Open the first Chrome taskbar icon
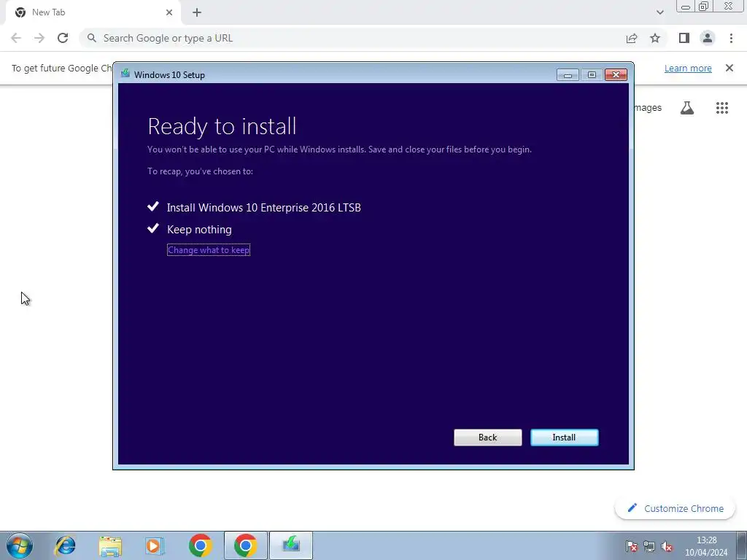 coord(200,545)
